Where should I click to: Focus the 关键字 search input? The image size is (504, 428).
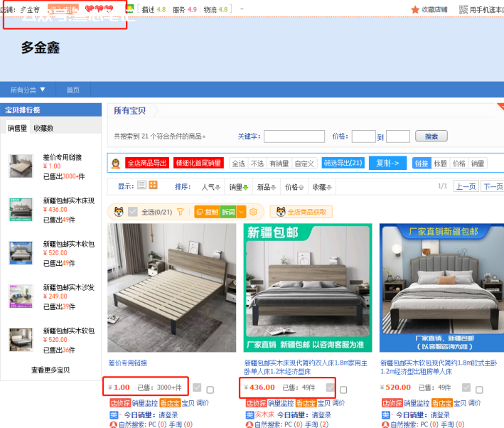pyautogui.click(x=294, y=137)
